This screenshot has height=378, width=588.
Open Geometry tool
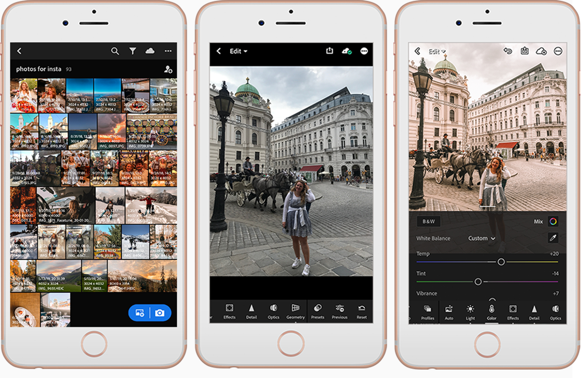[x=295, y=311]
